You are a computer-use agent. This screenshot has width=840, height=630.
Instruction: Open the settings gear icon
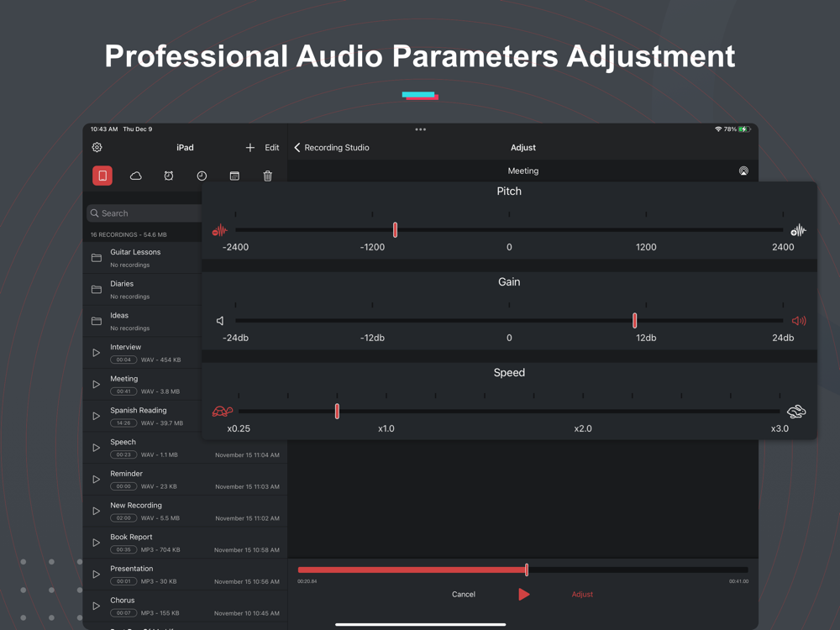coord(97,147)
